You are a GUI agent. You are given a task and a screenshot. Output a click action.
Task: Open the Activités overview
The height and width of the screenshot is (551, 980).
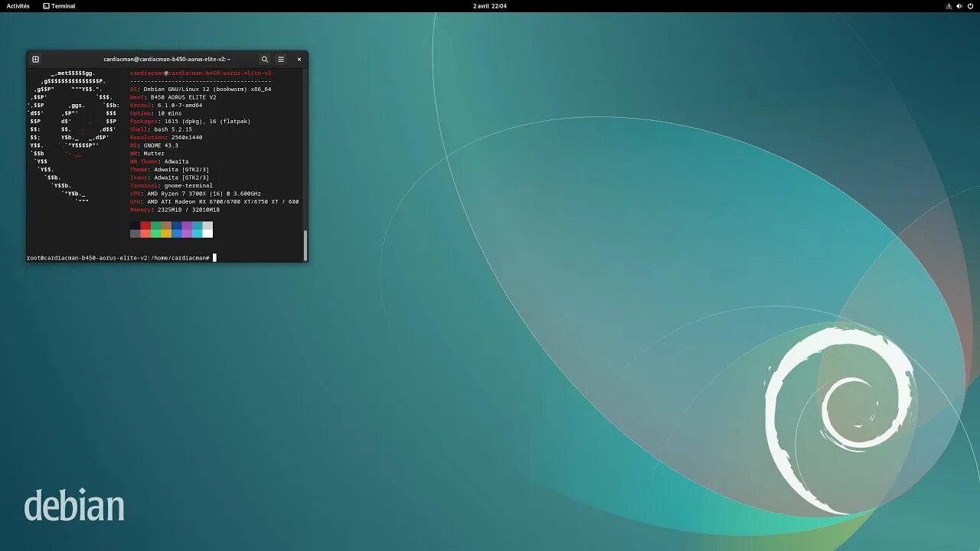(x=18, y=6)
